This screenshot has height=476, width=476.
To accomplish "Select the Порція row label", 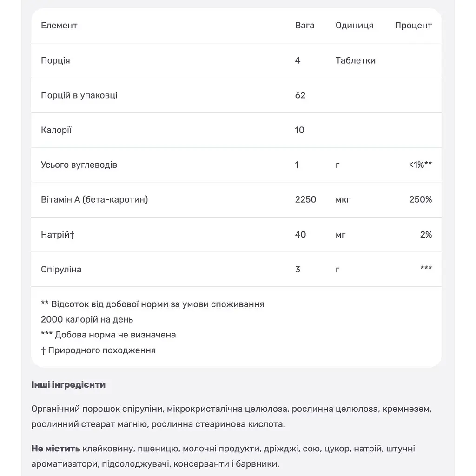I will 56,60.
